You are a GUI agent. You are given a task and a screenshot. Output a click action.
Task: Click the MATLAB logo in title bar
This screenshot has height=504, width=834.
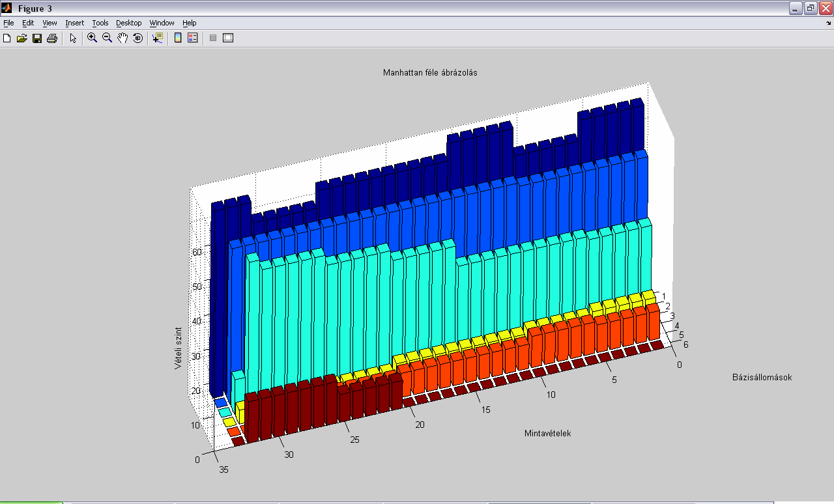7,8
